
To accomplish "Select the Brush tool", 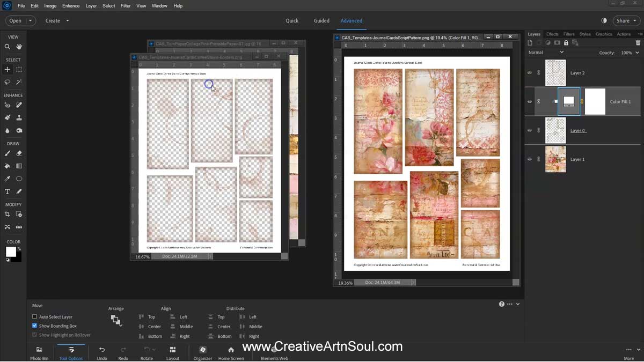I will pyautogui.click(x=7, y=154).
